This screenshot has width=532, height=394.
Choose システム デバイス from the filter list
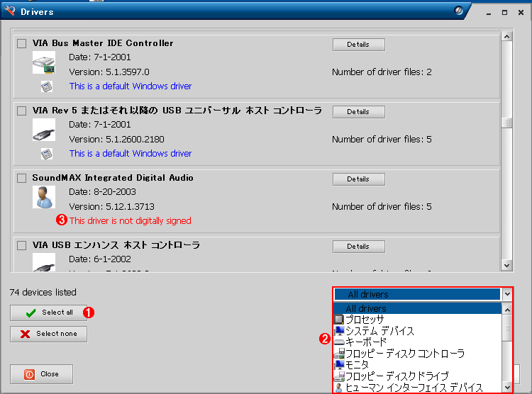pyautogui.click(x=417, y=331)
